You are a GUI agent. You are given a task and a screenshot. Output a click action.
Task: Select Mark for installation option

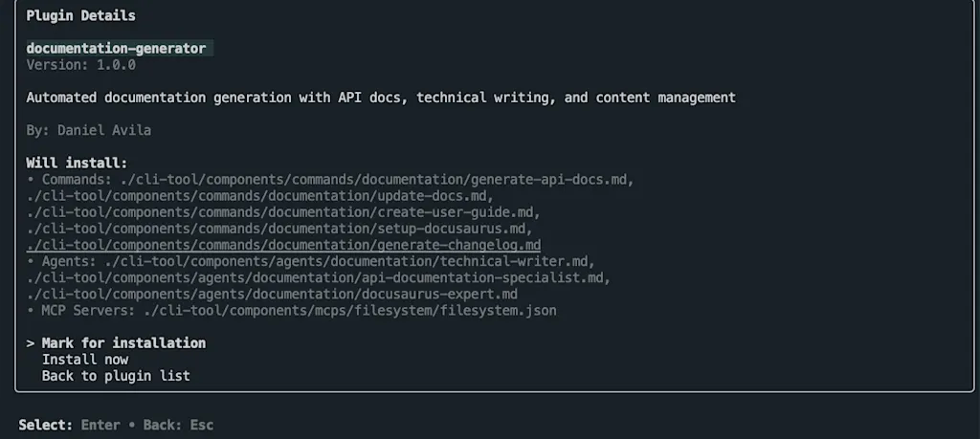(x=123, y=343)
